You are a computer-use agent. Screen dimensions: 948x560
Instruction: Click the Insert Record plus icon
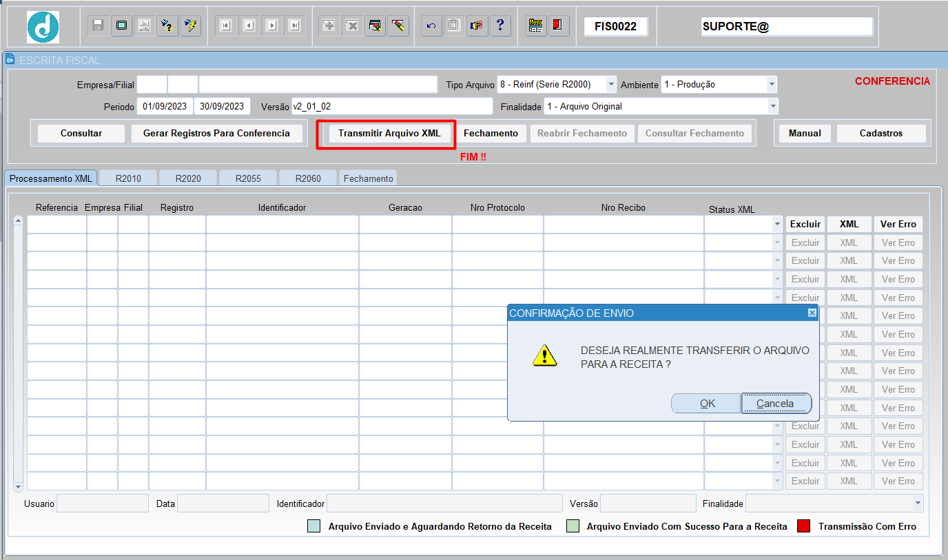pos(329,25)
